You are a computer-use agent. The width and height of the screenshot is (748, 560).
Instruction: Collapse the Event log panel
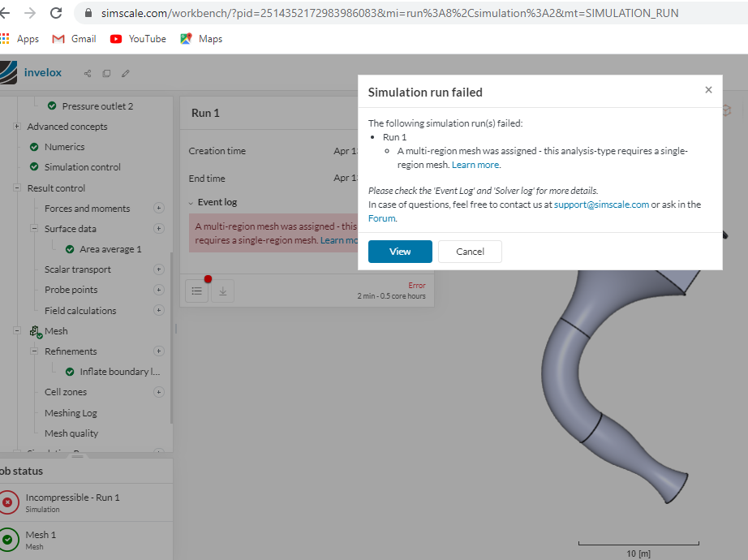(x=190, y=201)
